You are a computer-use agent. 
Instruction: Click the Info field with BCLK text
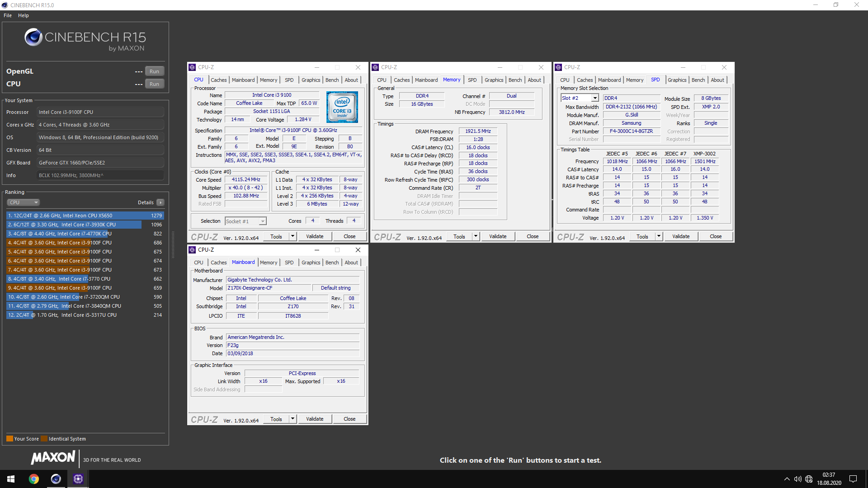coord(100,175)
